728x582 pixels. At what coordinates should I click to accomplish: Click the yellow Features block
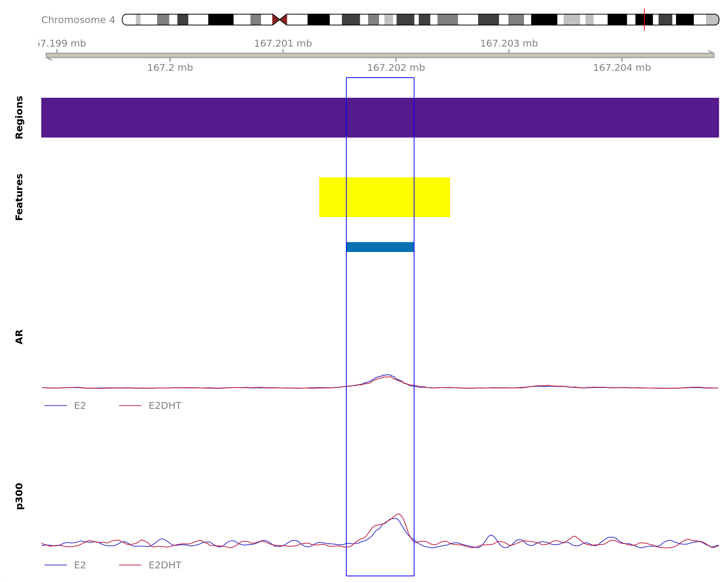pos(384,197)
